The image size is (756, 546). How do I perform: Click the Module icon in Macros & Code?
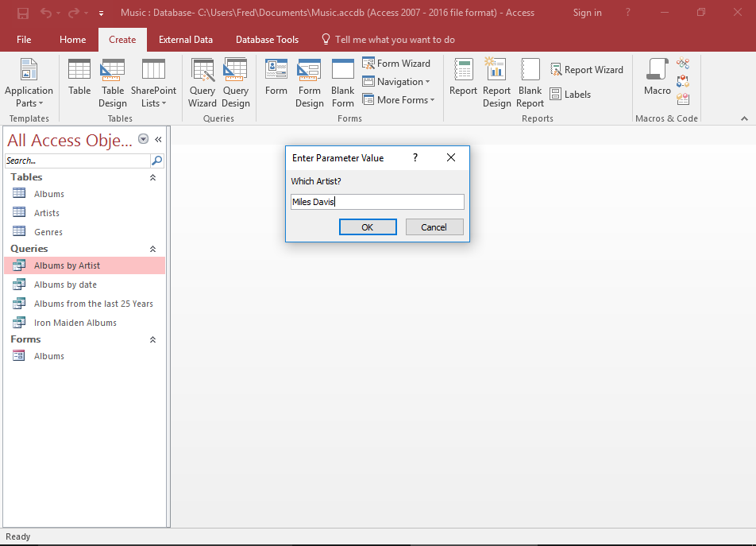(683, 64)
